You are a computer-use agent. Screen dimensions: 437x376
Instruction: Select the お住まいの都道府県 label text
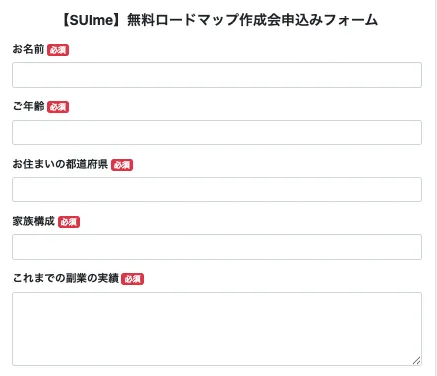[x=60, y=164]
